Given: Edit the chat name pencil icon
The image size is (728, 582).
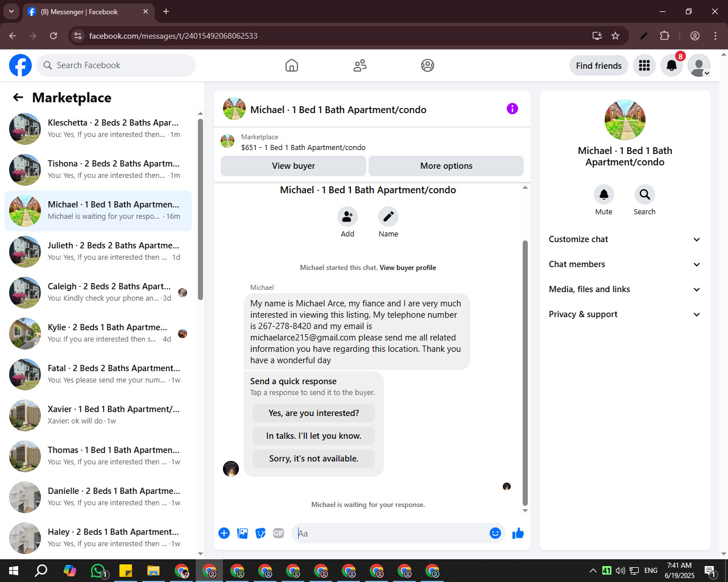Looking at the screenshot, I should coord(388,217).
